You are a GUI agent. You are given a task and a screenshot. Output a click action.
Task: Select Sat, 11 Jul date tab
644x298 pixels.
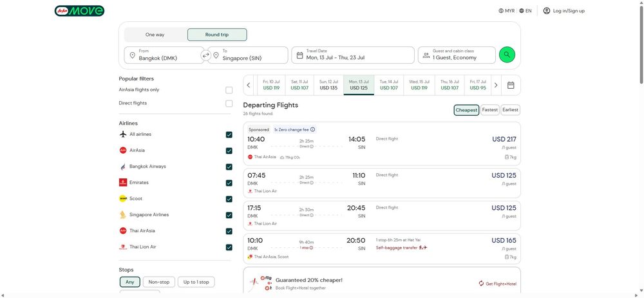click(299, 85)
